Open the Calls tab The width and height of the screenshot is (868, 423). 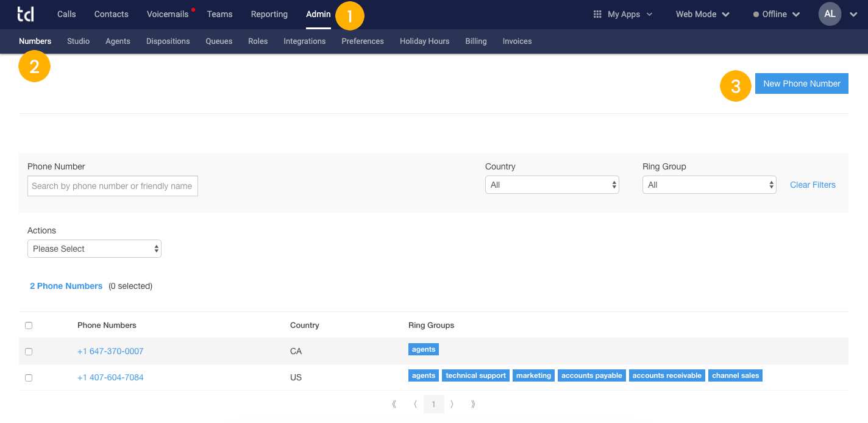(x=66, y=14)
